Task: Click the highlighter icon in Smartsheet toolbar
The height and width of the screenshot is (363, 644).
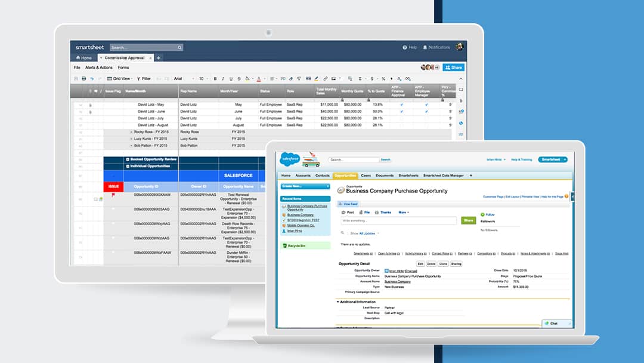Action: pos(316,79)
